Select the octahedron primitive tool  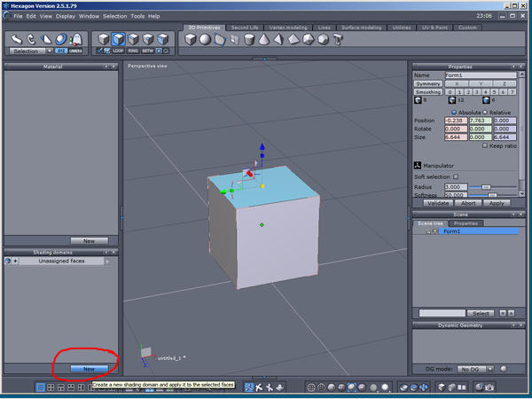tap(293, 40)
